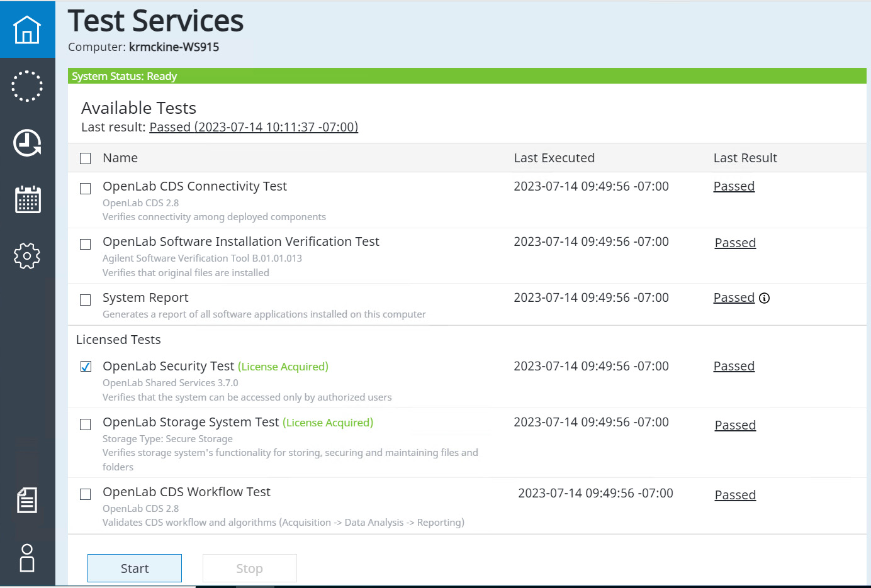Viewport: 871px width, 588px height.
Task: Select OpenLab Storage System Test title
Action: 191,422
